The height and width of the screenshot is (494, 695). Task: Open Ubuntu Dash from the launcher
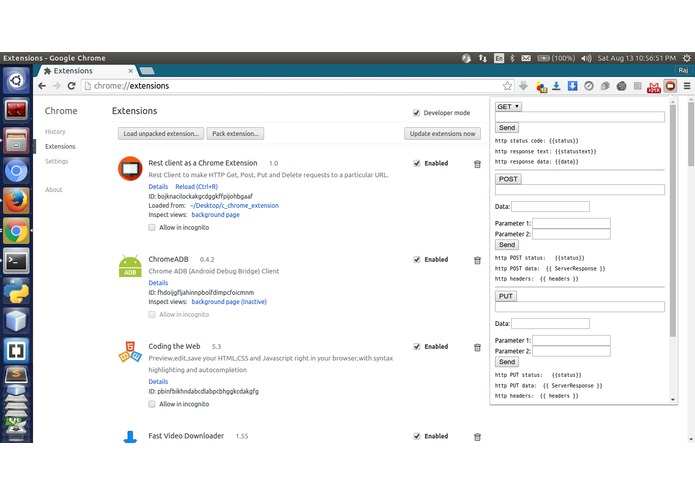coord(16,81)
